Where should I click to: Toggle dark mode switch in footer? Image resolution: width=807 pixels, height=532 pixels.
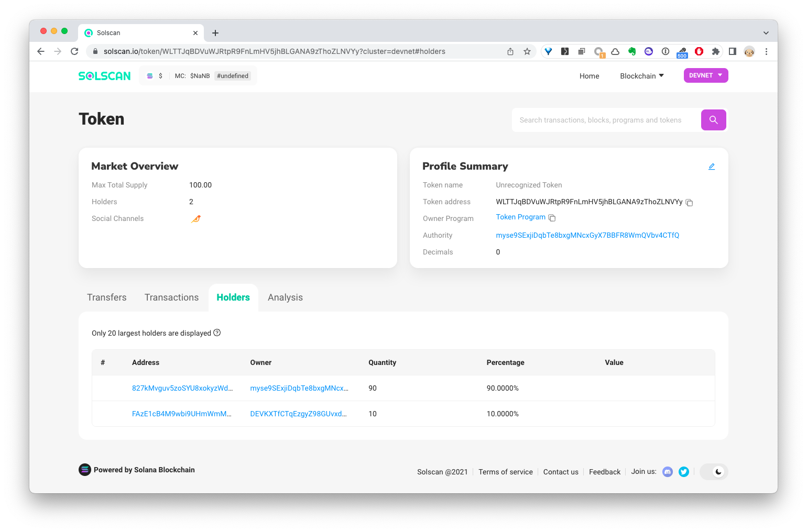(x=714, y=472)
